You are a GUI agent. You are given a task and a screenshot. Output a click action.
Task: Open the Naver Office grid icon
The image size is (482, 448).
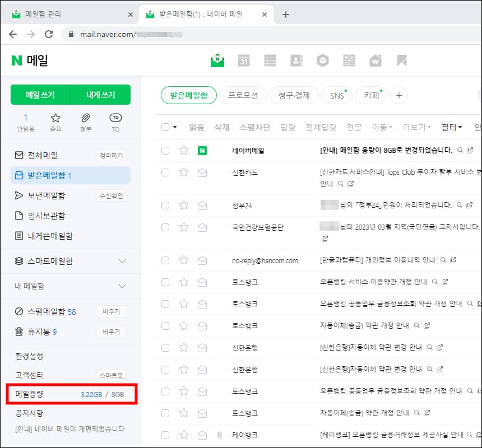tap(349, 60)
